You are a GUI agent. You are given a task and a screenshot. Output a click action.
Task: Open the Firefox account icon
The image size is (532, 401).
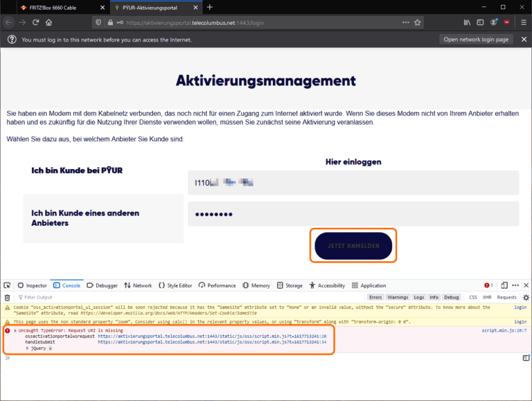494,22
